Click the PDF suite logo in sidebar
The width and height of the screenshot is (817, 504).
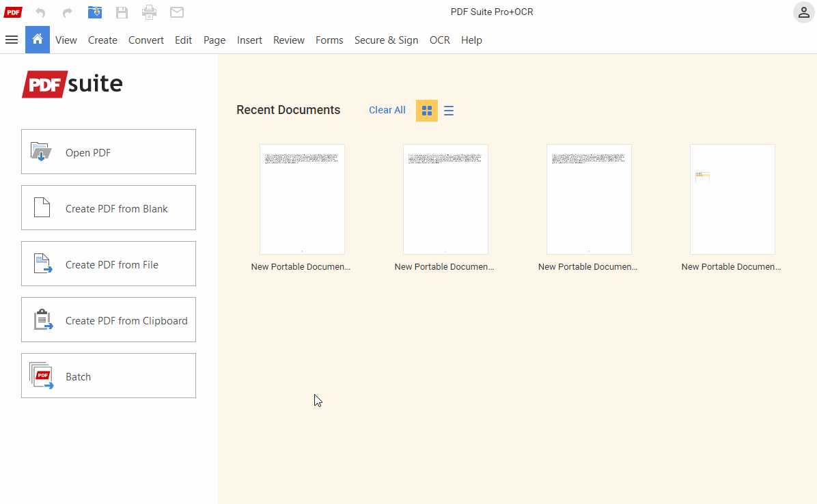[72, 84]
